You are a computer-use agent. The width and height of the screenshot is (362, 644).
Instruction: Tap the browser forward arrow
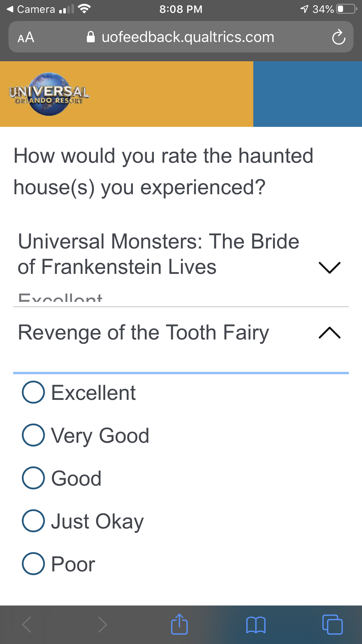102,624
